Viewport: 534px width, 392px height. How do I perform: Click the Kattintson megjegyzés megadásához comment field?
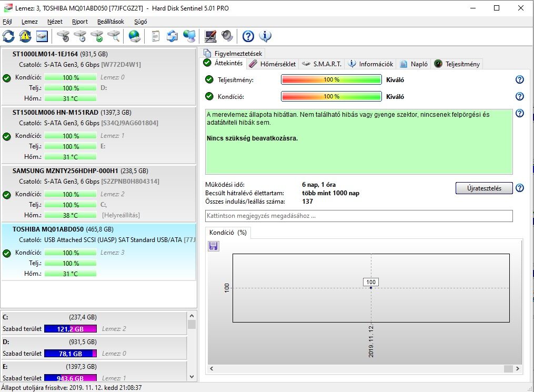tap(359, 216)
